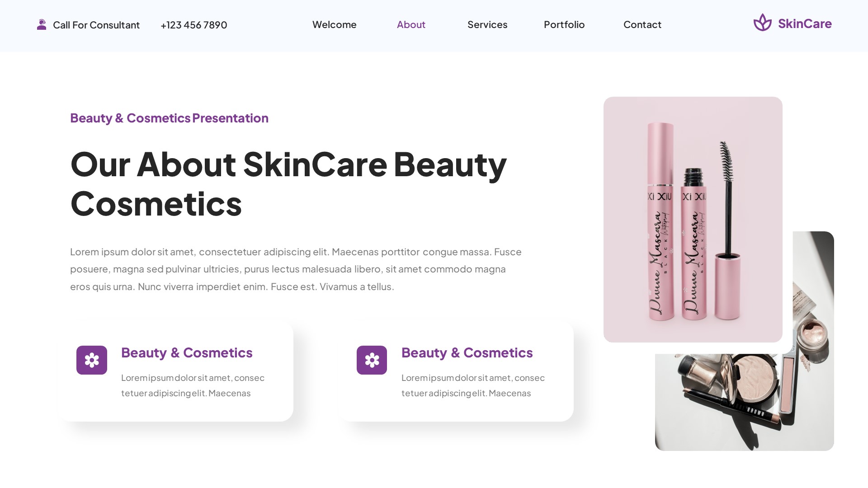Screen dimensions: 868x488
Task: Select the SkinCare lotus logo icon
Action: click(x=763, y=23)
